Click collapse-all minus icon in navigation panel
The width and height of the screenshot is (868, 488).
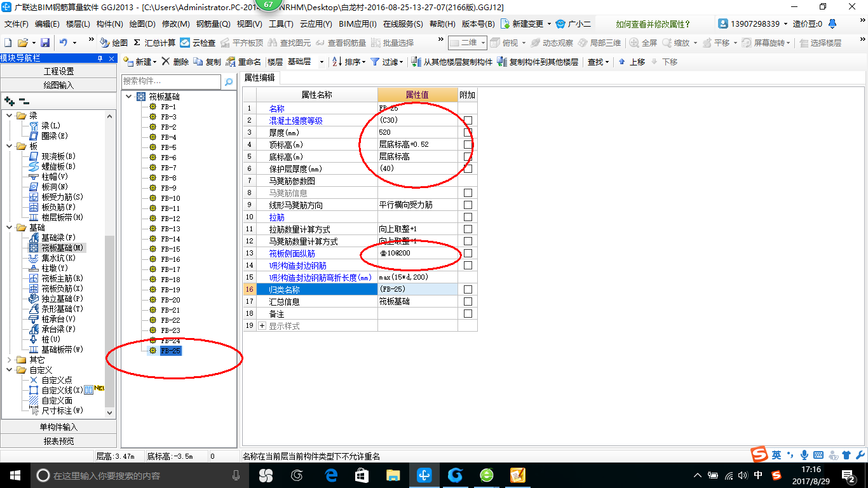coord(24,101)
